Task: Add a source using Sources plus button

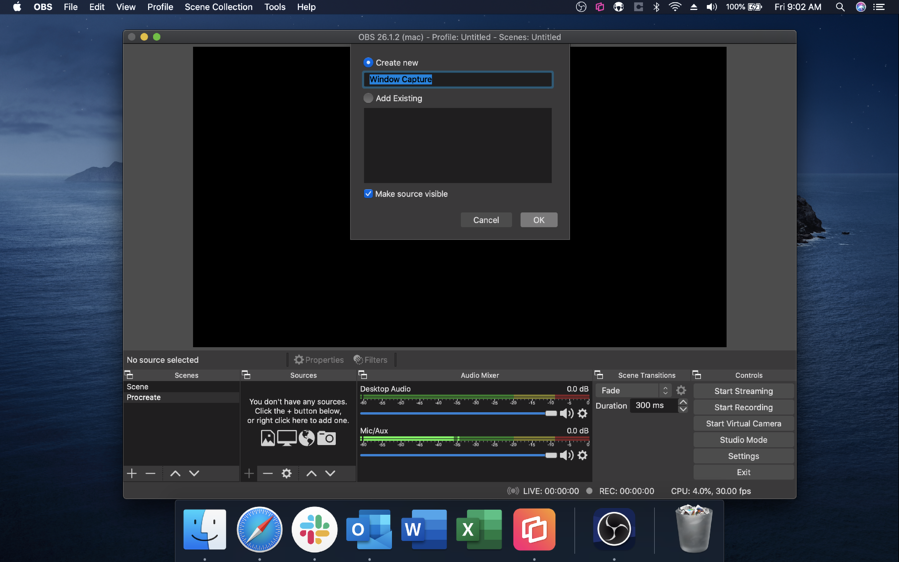Action: pyautogui.click(x=249, y=473)
